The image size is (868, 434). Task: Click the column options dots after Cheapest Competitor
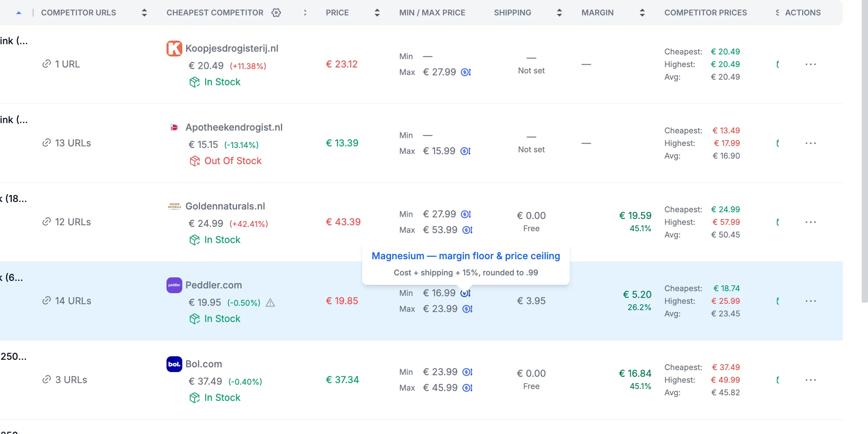click(x=305, y=13)
